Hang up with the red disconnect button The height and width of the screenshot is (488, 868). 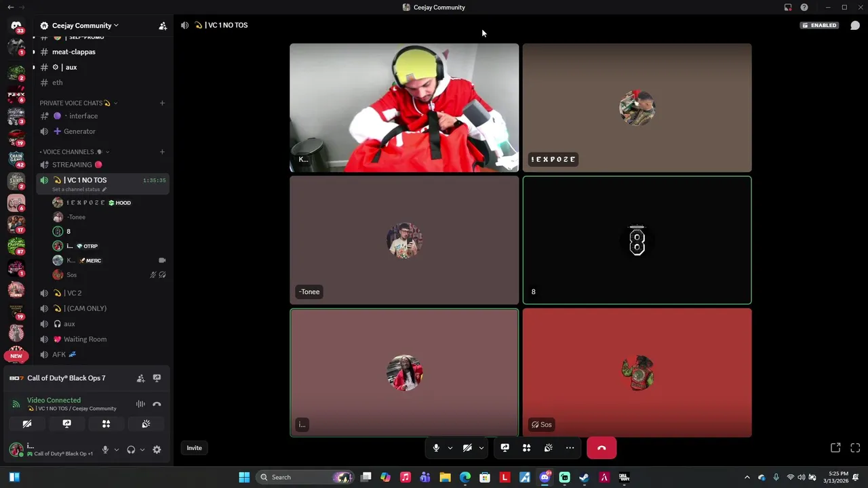pyautogui.click(x=601, y=448)
